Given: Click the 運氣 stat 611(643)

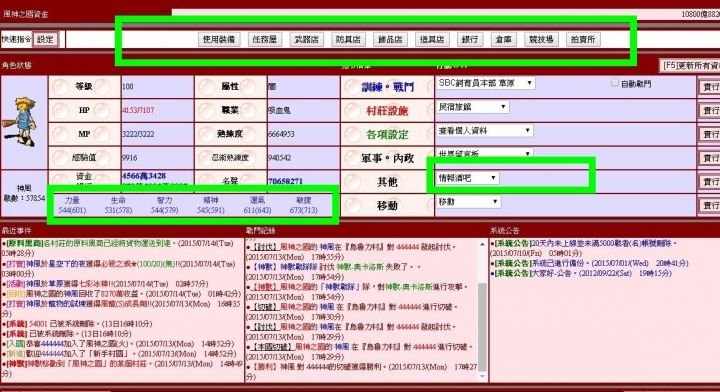Looking at the screenshot, I should click(257, 210).
